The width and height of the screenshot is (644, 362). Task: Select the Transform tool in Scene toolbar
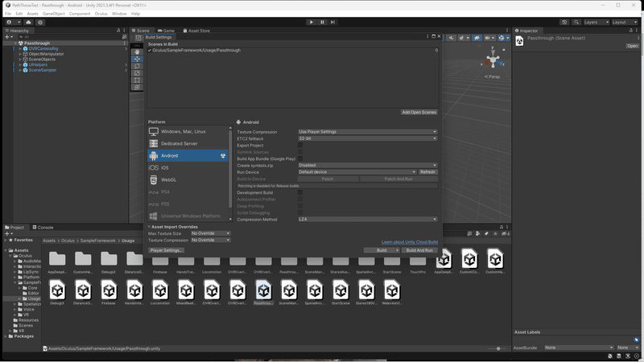point(137,87)
